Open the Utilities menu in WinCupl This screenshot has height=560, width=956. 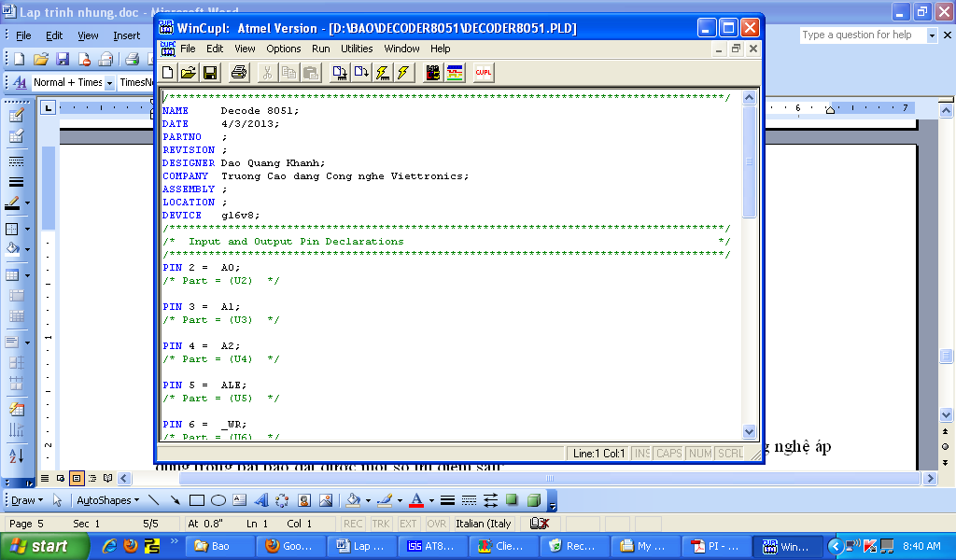tap(357, 49)
